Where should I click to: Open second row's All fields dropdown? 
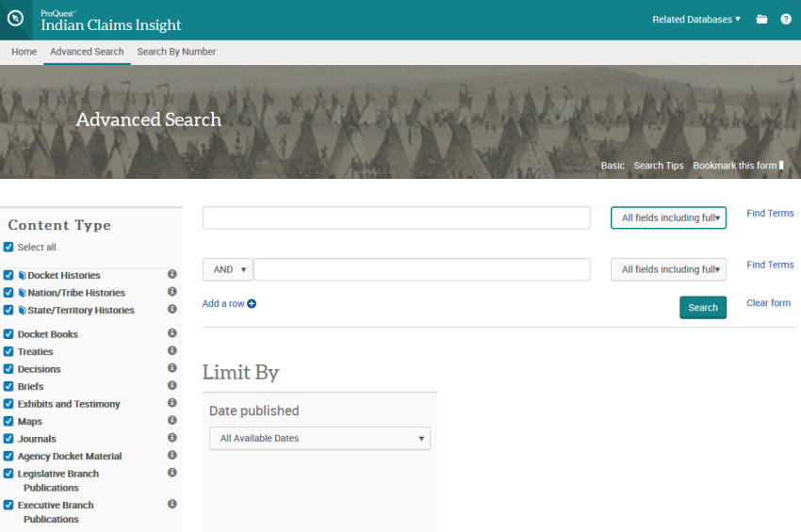coord(668,269)
